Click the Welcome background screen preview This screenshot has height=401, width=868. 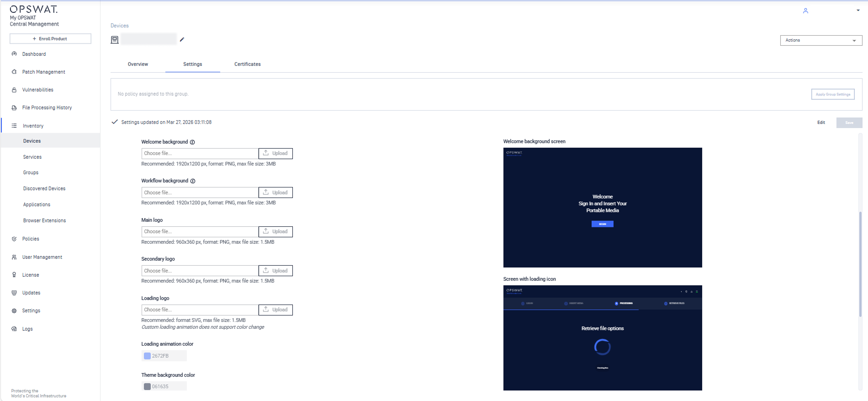click(603, 208)
